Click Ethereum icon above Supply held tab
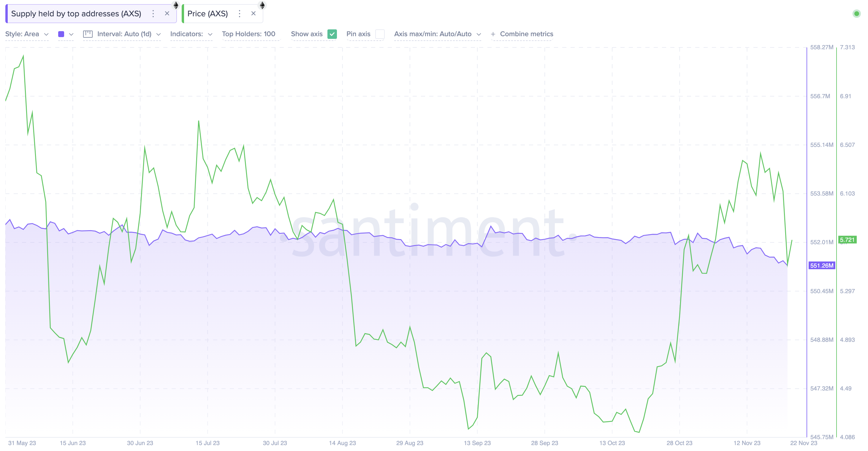Viewport: 868px width, 451px height. pos(175,5)
